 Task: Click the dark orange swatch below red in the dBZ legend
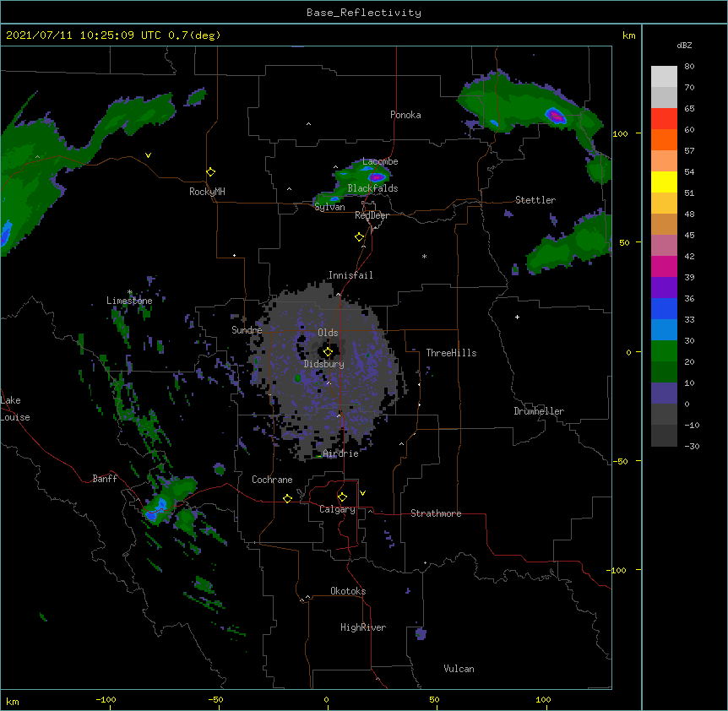664,139
